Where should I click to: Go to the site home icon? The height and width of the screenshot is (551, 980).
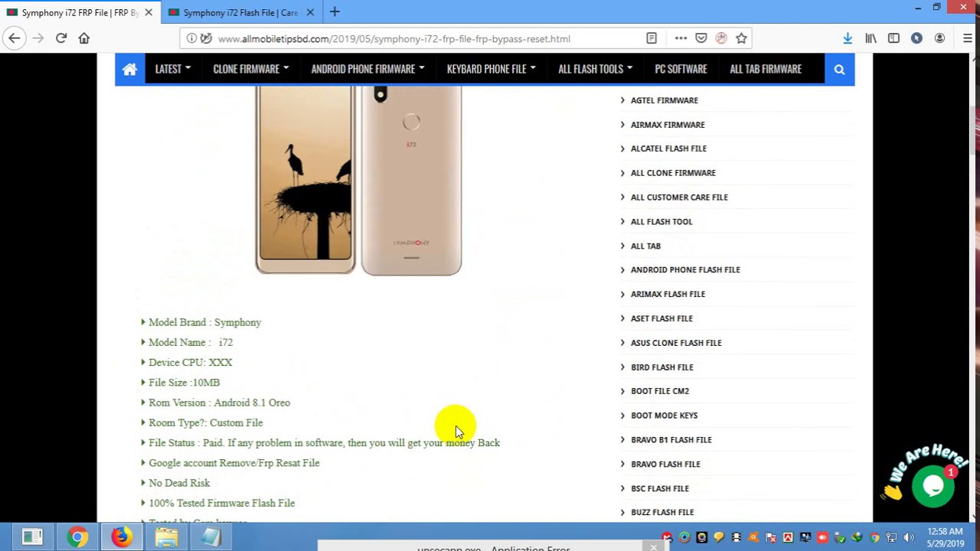point(129,69)
